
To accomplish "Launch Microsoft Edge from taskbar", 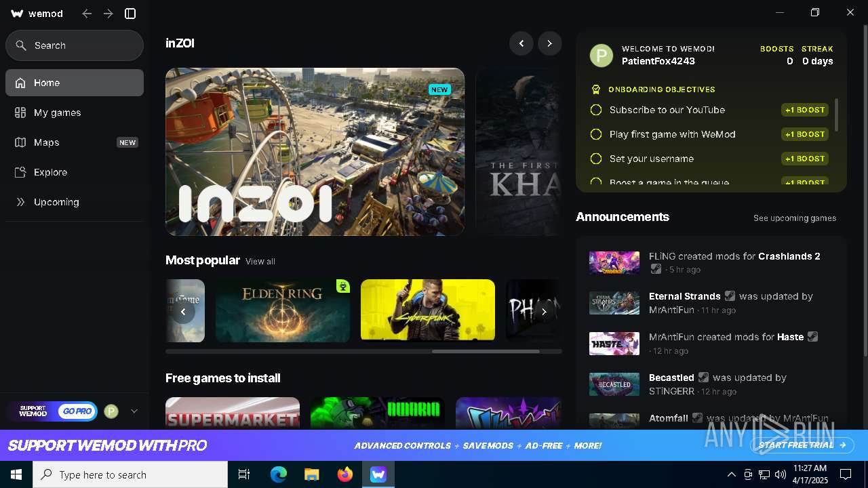I will [279, 474].
